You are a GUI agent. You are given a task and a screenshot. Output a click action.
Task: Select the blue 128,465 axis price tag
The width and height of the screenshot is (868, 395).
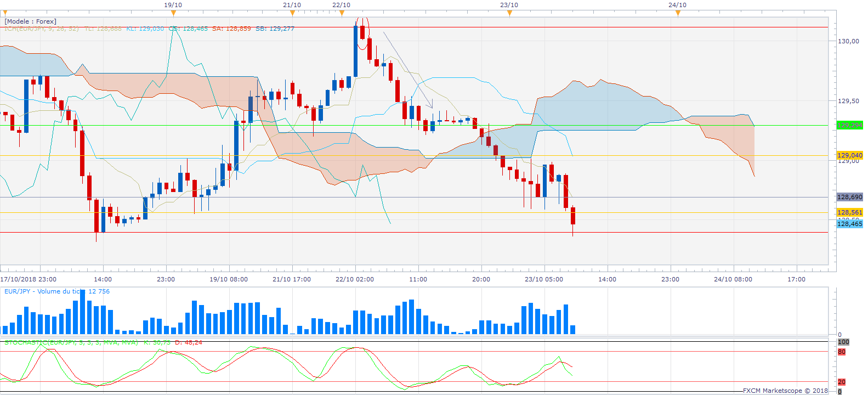[x=849, y=224]
